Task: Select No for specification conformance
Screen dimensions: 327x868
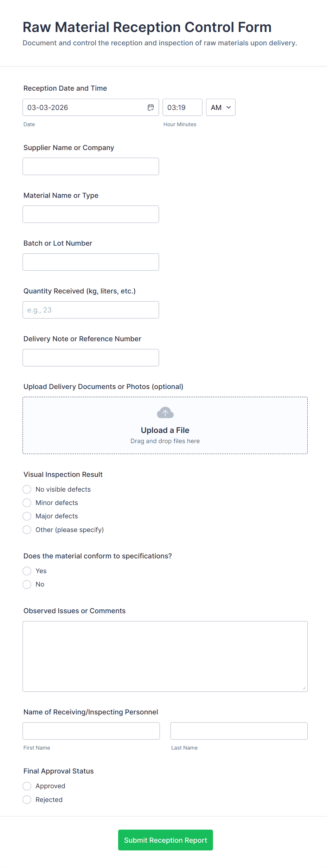Action: (x=27, y=584)
